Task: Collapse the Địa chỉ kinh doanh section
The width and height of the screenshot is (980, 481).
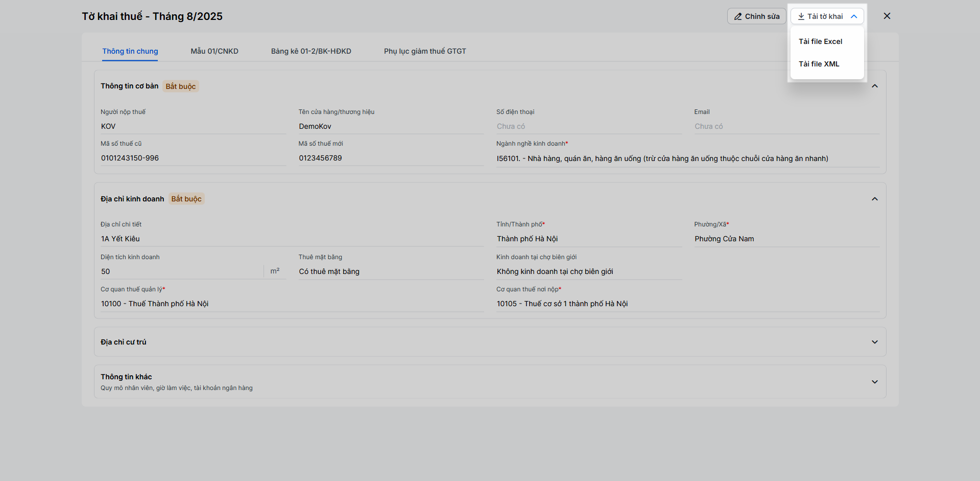Action: point(875,199)
